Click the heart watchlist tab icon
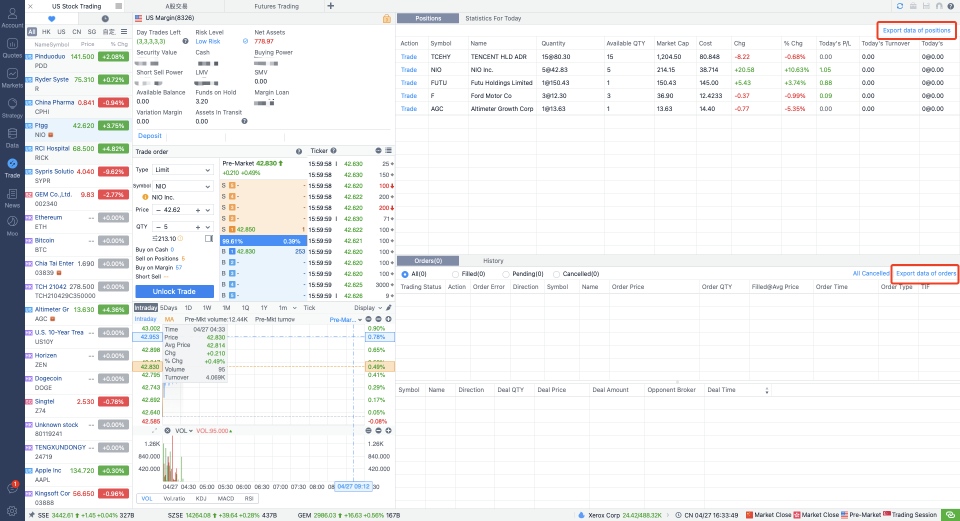 (51, 19)
